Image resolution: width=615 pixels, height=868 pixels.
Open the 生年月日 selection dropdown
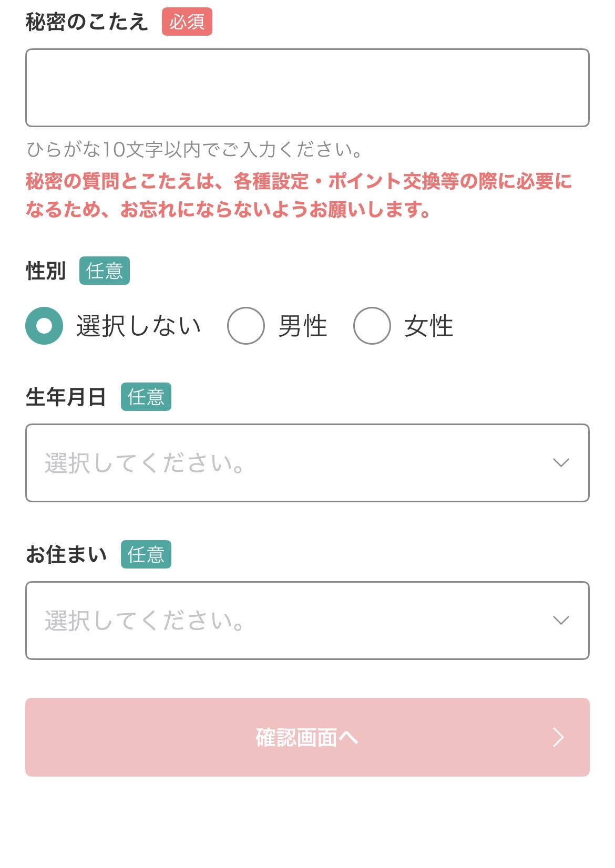294,463
